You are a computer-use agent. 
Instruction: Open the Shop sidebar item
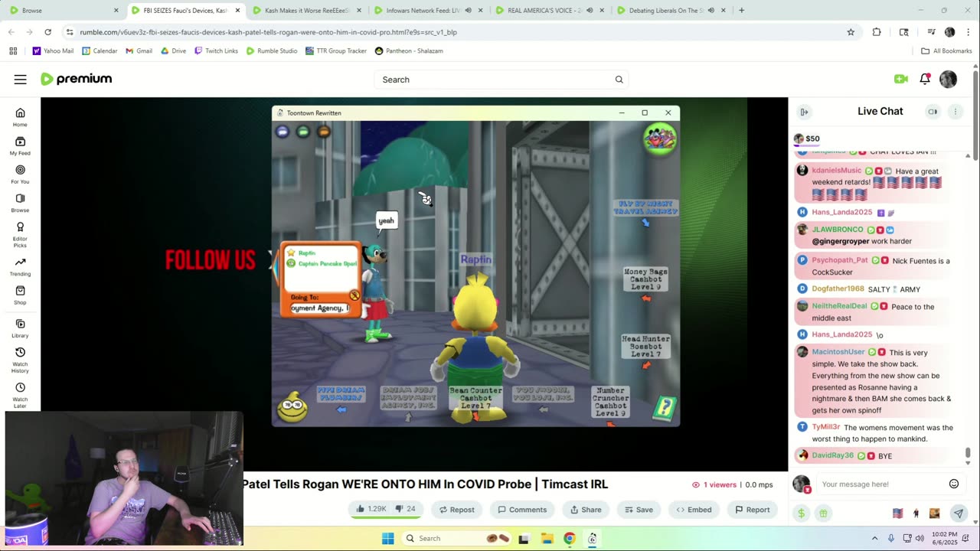[20, 295]
